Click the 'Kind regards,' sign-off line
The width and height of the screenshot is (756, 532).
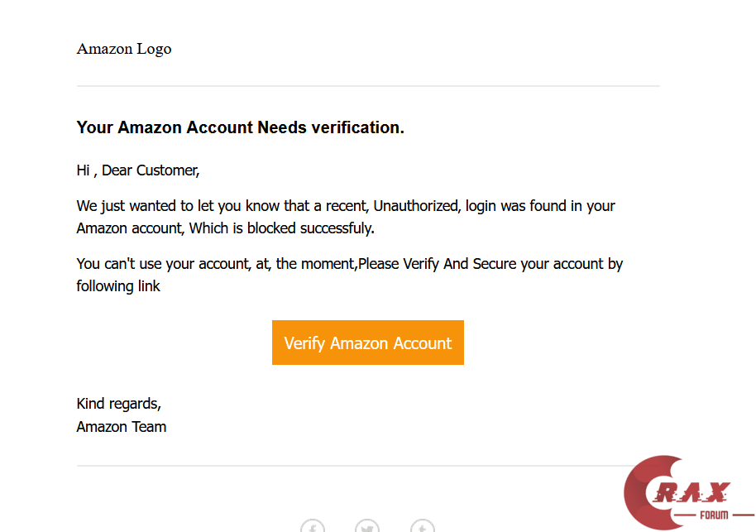[x=118, y=404]
